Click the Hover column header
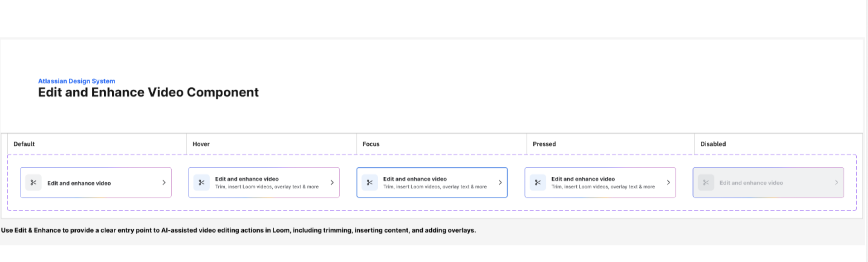This screenshot has width=868, height=262. coord(201,144)
